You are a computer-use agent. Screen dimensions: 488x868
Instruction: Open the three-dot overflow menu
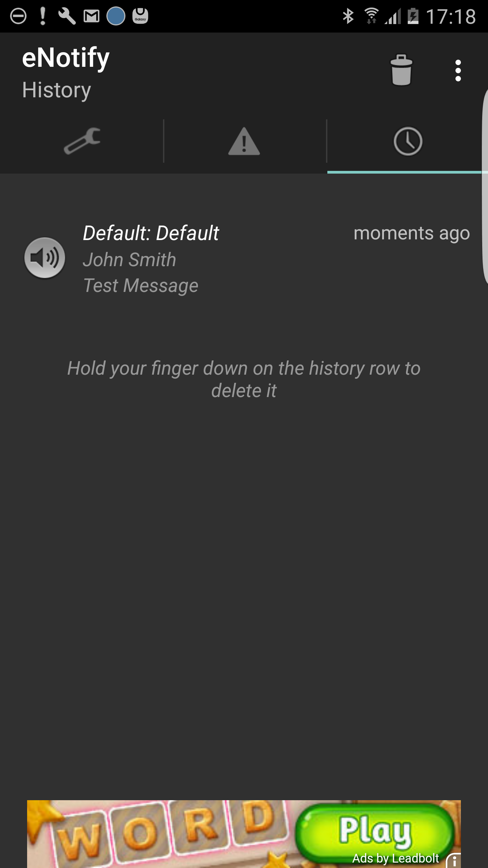coord(458,71)
